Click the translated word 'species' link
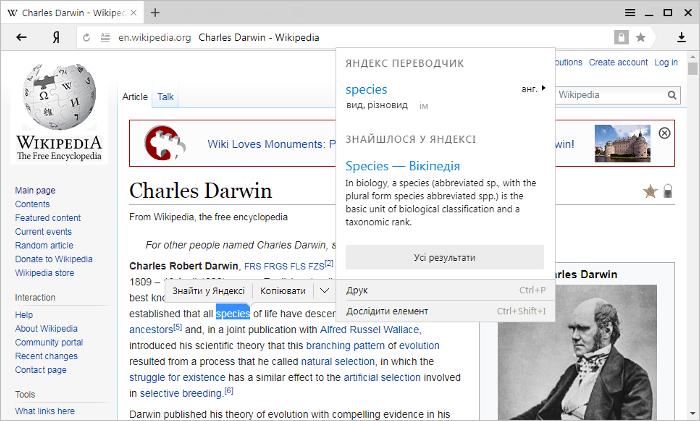The image size is (700, 421). tap(366, 90)
